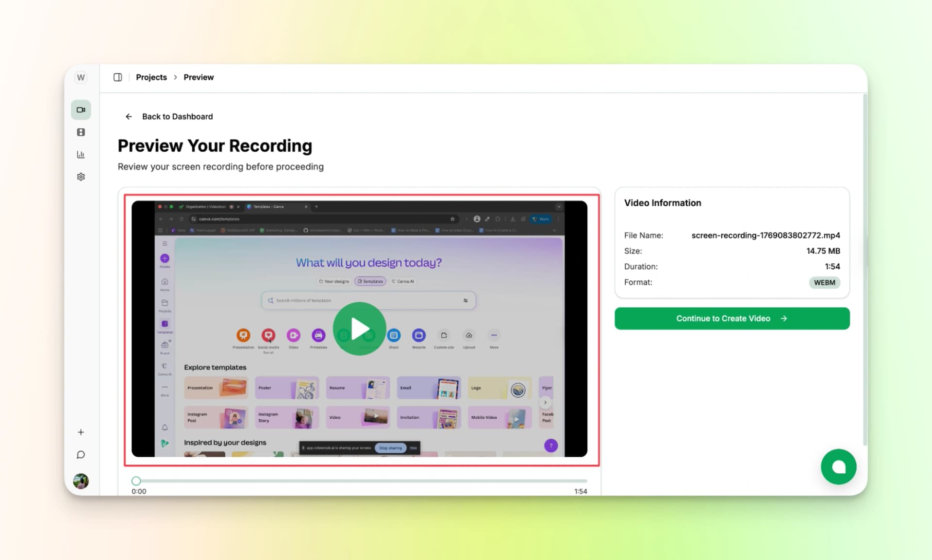Toggle the sidebar with the panel icon
This screenshot has width=932, height=560.
pos(117,77)
